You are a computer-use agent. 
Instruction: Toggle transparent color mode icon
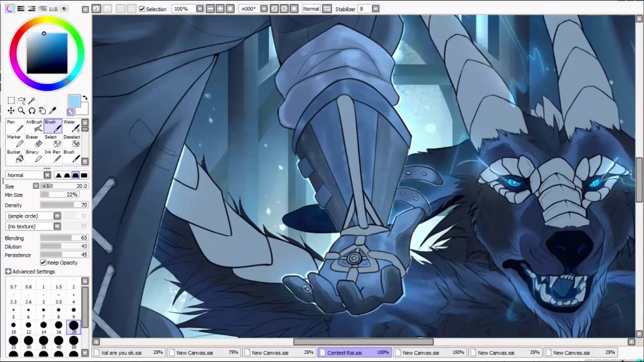click(70, 112)
